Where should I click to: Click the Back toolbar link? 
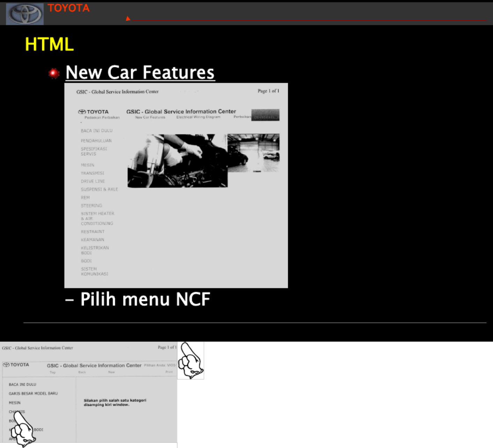(82, 372)
